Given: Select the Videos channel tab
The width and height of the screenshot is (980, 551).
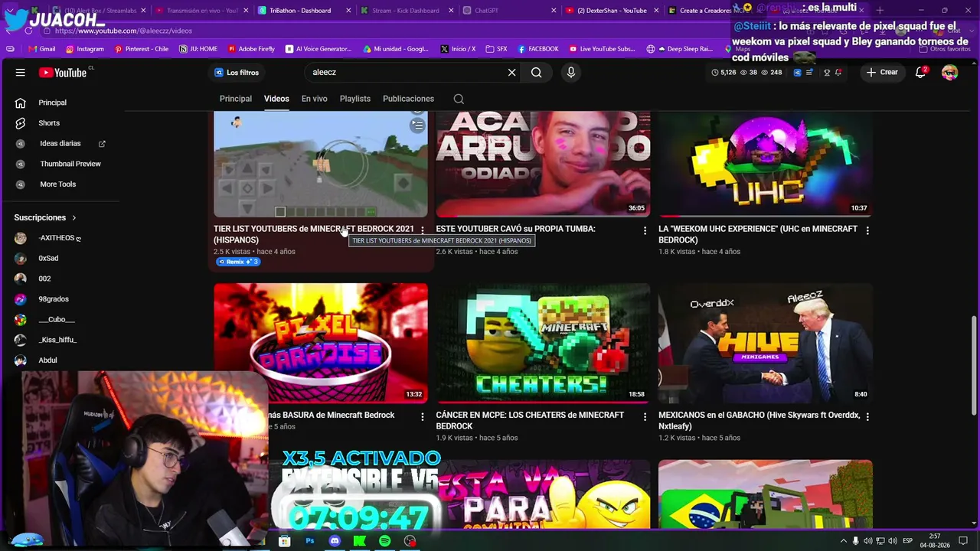Looking at the screenshot, I should [x=276, y=99].
